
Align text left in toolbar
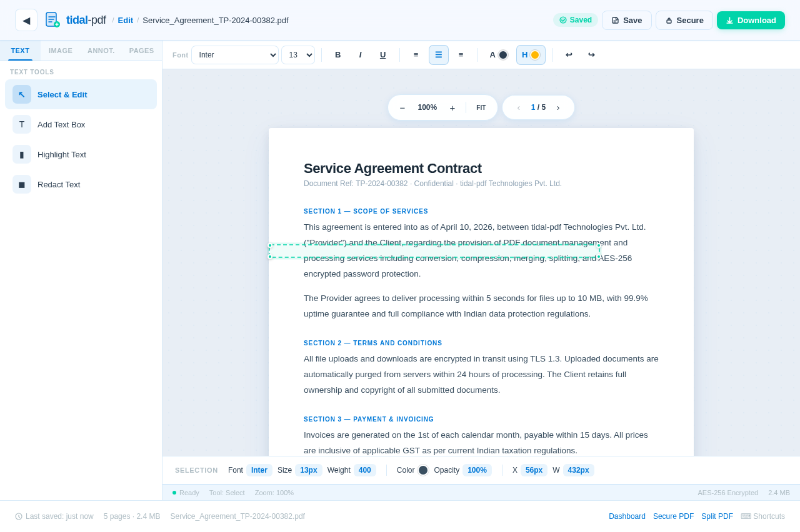click(416, 55)
